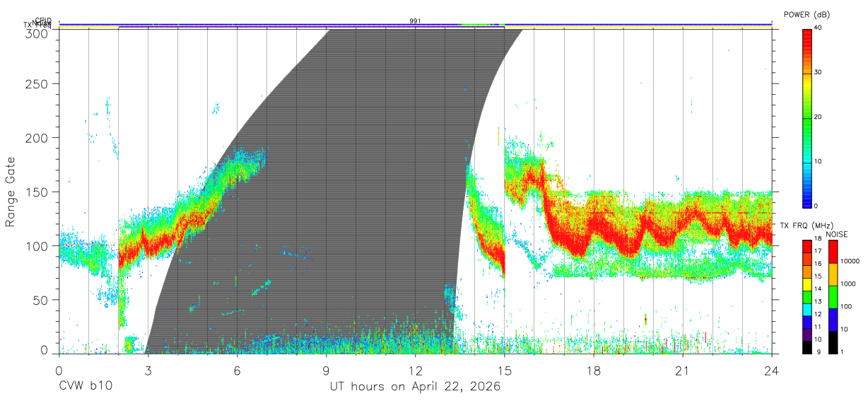Click the '1000' noise scale label
Screen dimensions: 868x401
(x=850, y=284)
